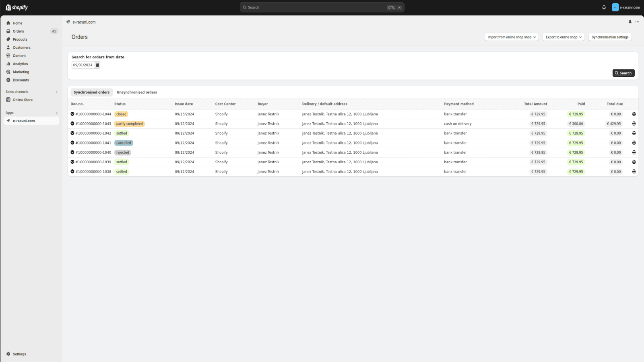Click the Search button

623,73
